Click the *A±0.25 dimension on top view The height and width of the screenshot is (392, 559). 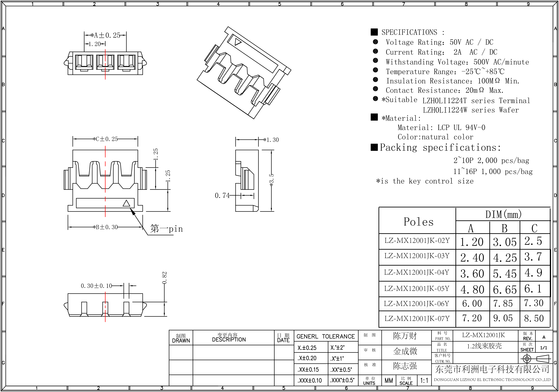click(x=106, y=36)
